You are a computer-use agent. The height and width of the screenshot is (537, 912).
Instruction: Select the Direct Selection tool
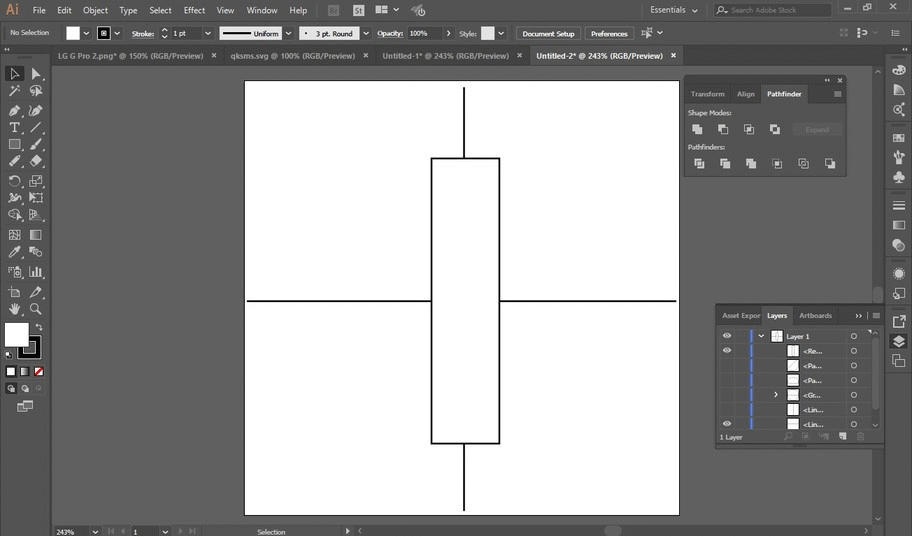pos(36,73)
